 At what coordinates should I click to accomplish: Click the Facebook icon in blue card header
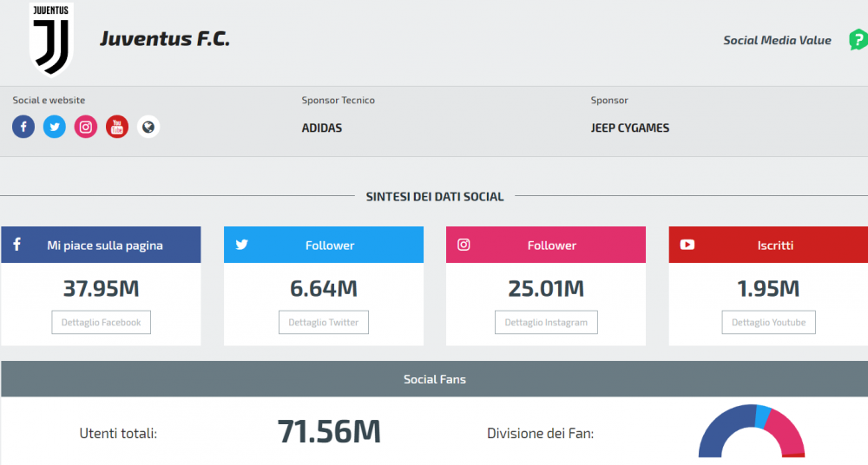tap(16, 245)
